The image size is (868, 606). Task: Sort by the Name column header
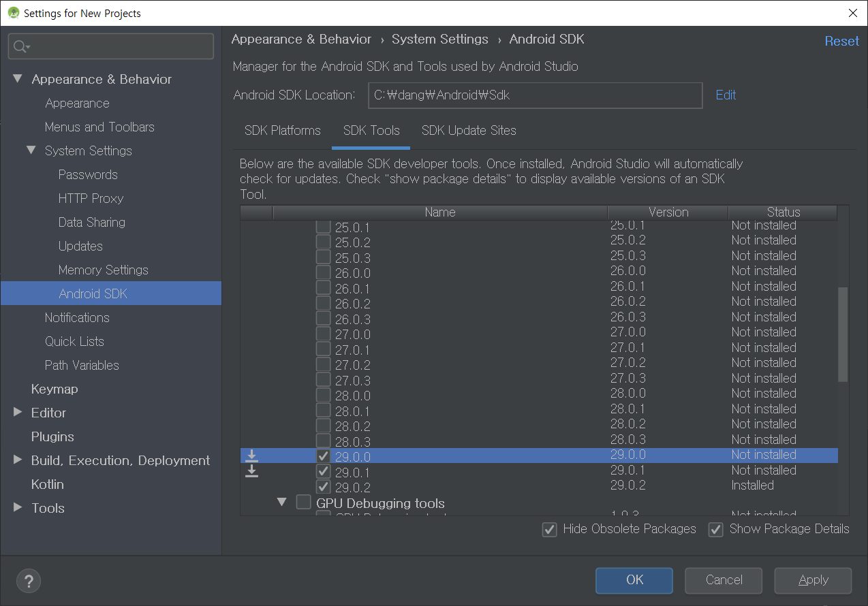point(440,212)
